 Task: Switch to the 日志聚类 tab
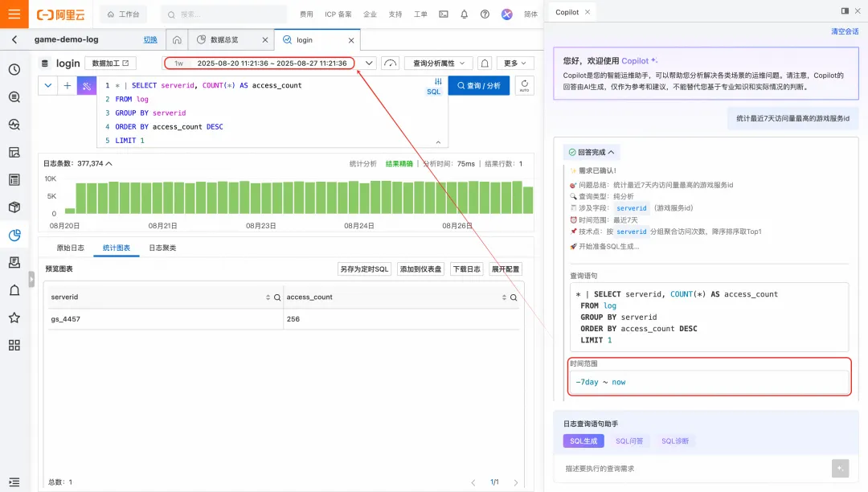pyautogui.click(x=162, y=248)
